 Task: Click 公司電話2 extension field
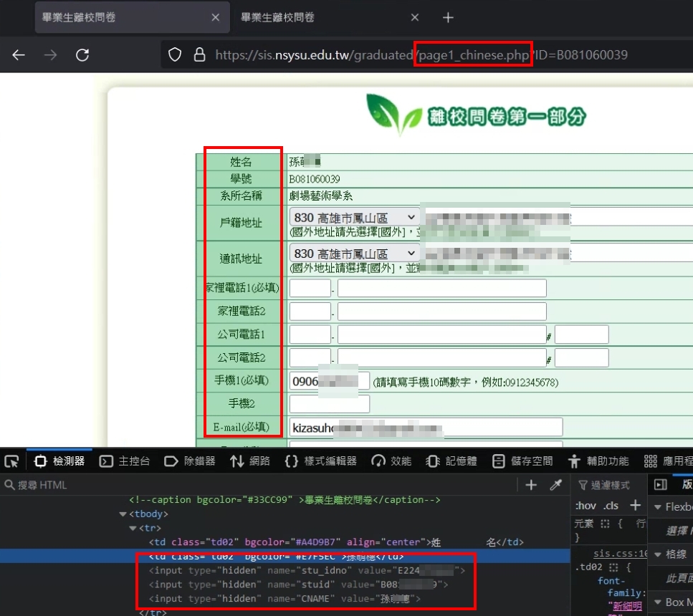pyautogui.click(x=582, y=358)
